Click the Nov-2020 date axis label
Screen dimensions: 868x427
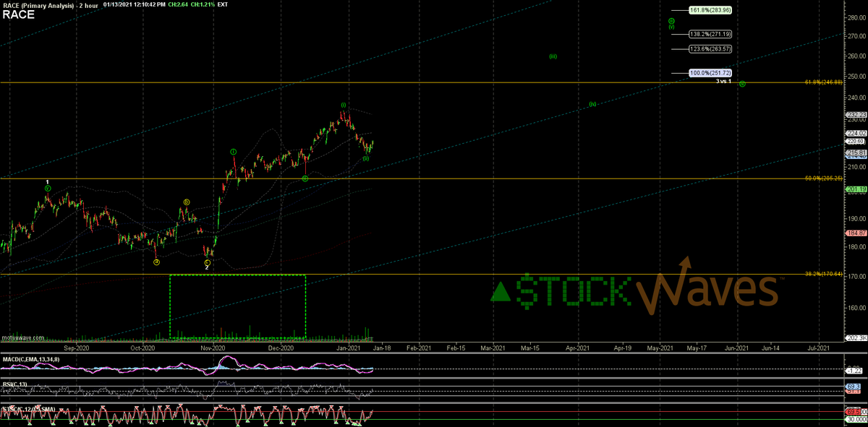[213, 348]
